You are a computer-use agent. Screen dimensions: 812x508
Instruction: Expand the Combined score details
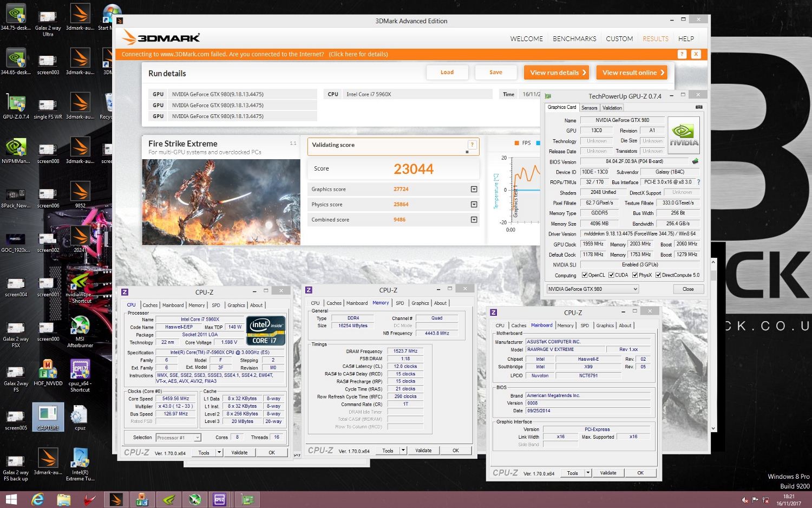click(474, 219)
